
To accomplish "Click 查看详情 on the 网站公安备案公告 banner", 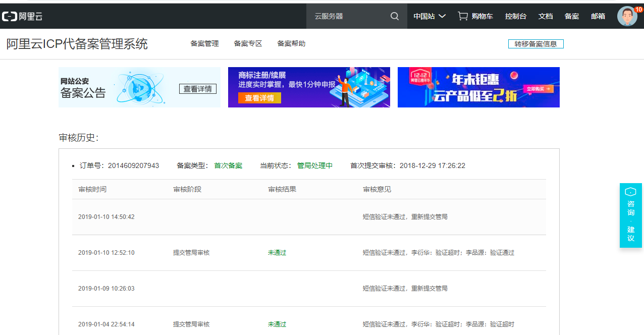I will pyautogui.click(x=198, y=89).
